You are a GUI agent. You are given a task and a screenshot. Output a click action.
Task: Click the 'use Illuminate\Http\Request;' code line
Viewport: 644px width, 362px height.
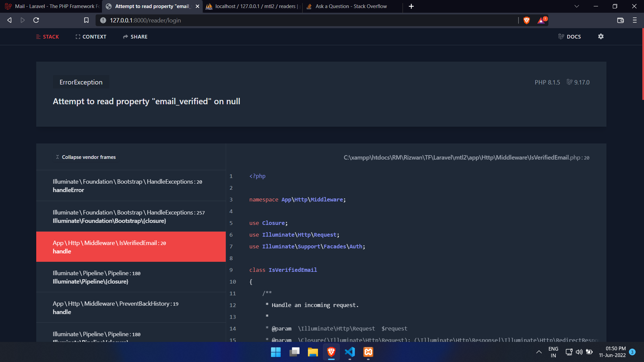pos(294,235)
